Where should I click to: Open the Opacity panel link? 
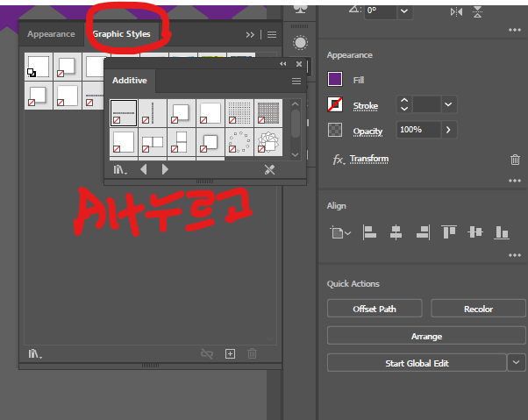coord(367,132)
